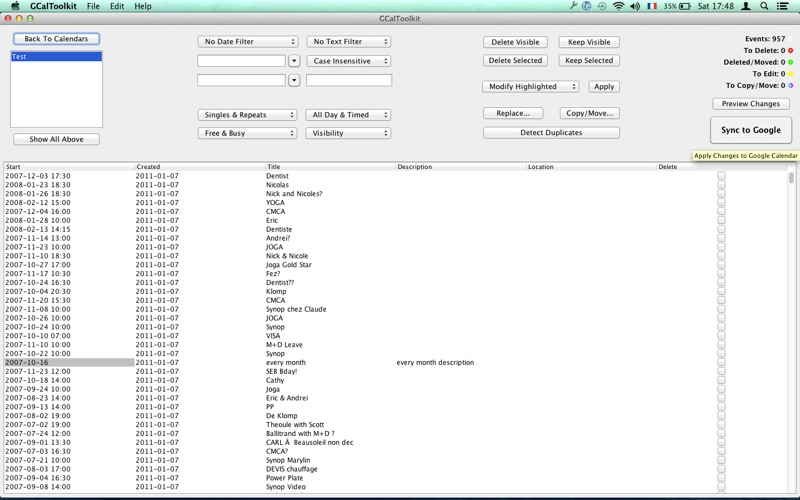The height and width of the screenshot is (500, 800).
Task: Click the Show All Above button
Action: click(x=56, y=139)
